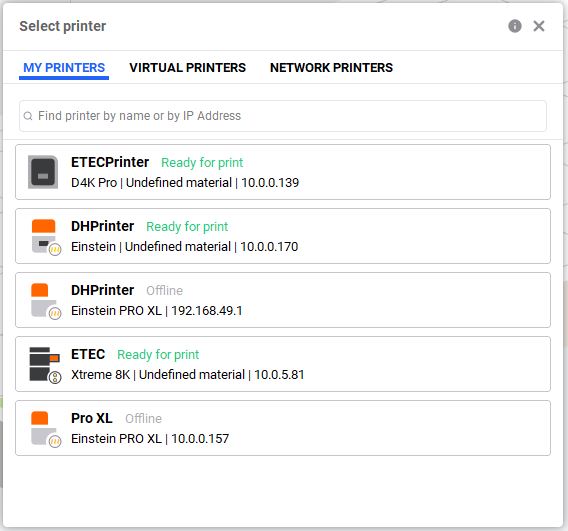Image resolution: width=568 pixels, height=531 pixels.
Task: Click the Xtreme 8K details line with 10.0.5.81
Action: (x=188, y=375)
